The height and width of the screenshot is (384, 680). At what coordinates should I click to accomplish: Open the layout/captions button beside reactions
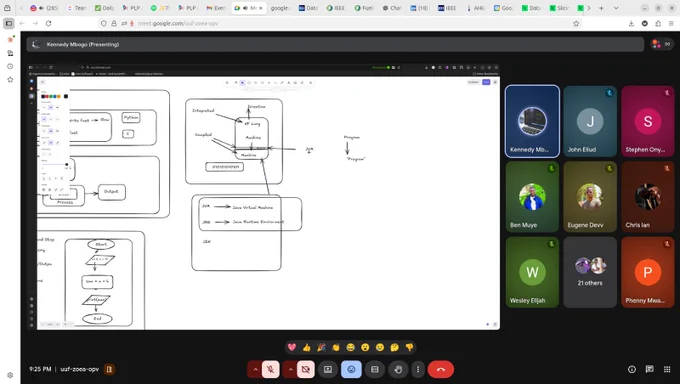click(375, 369)
